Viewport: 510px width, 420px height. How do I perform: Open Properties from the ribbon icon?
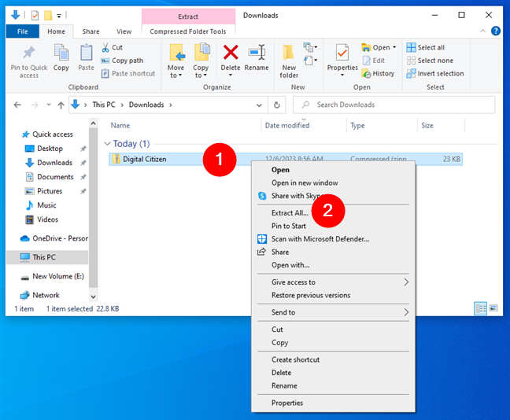click(342, 53)
